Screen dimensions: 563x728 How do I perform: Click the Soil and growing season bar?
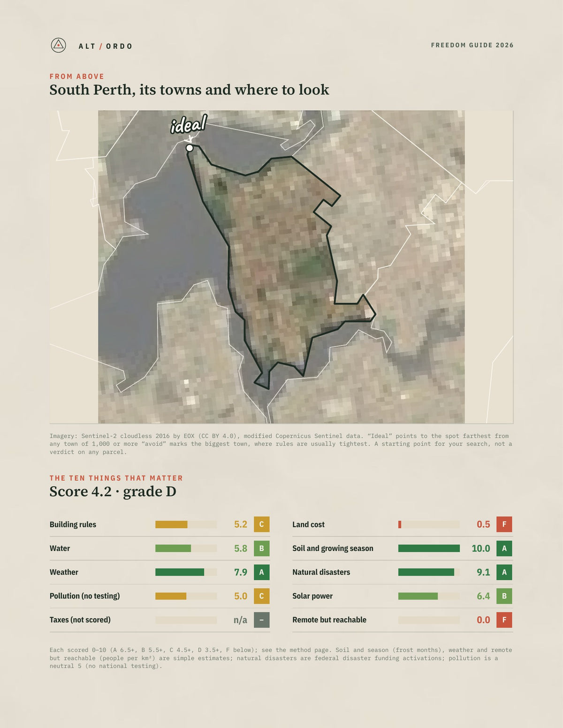pos(429,548)
